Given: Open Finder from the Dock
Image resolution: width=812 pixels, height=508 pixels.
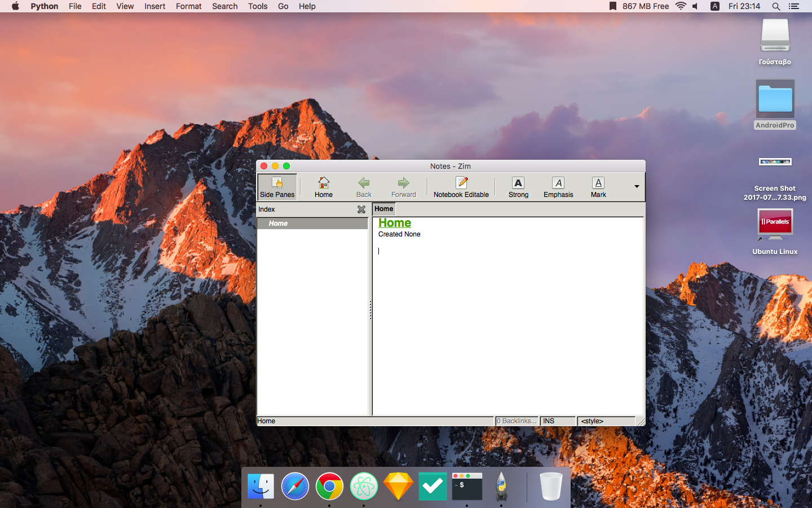Looking at the screenshot, I should pyautogui.click(x=261, y=486).
